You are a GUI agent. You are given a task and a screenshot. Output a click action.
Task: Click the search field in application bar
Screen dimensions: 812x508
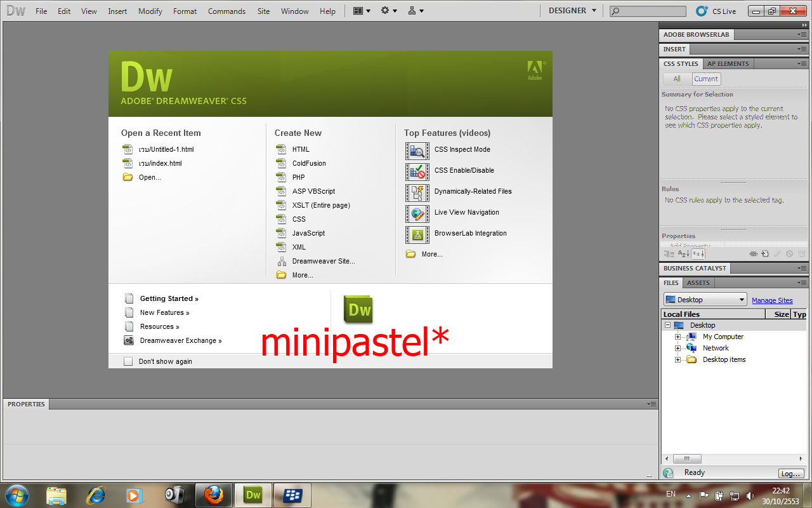point(648,11)
